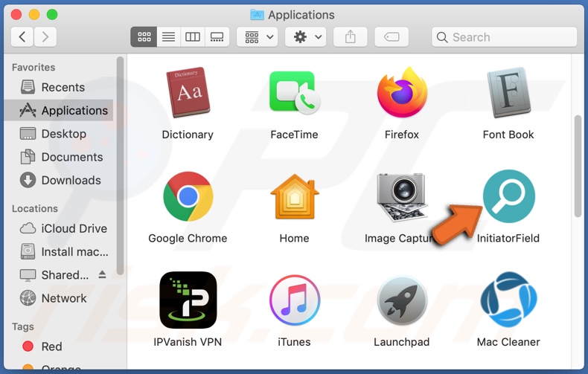Screen dimensions: 588x374
Task: Click the Google Chrome app label
Action: coord(188,239)
